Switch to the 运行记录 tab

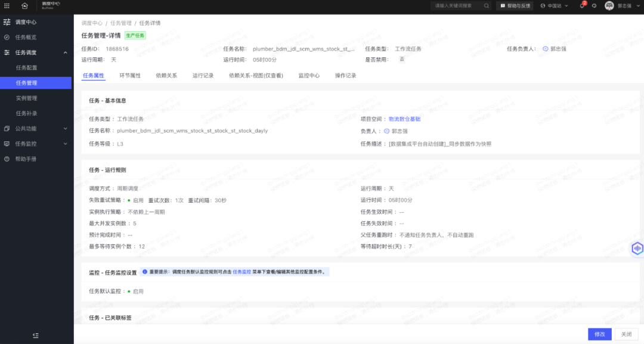click(x=203, y=76)
